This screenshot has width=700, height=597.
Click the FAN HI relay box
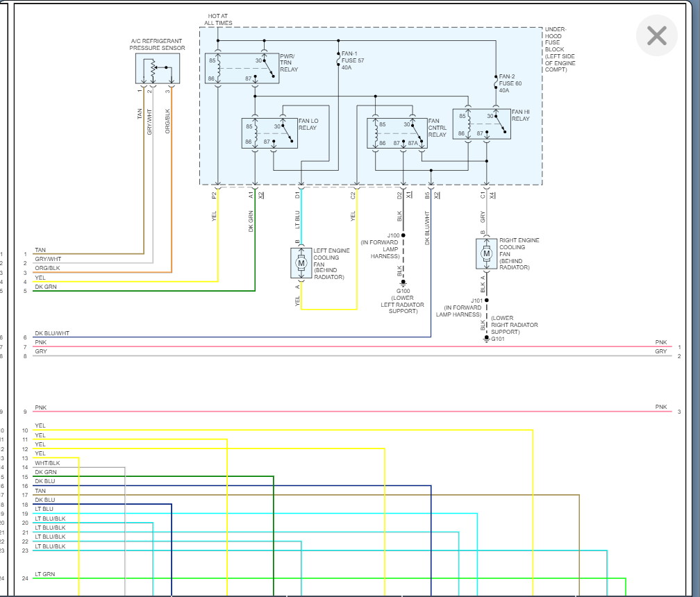[481, 124]
